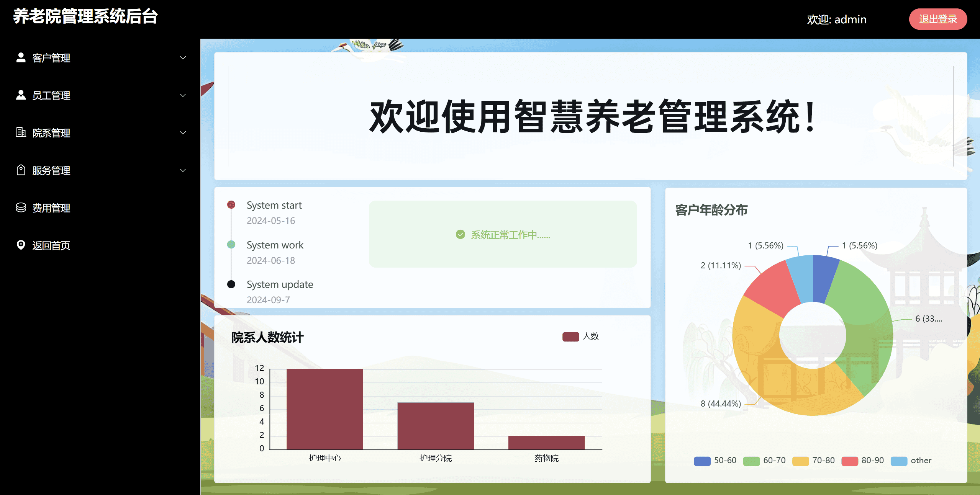Image resolution: width=980 pixels, height=495 pixels.
Task: Click the 费用管理 coin stack icon
Action: [x=21, y=207]
